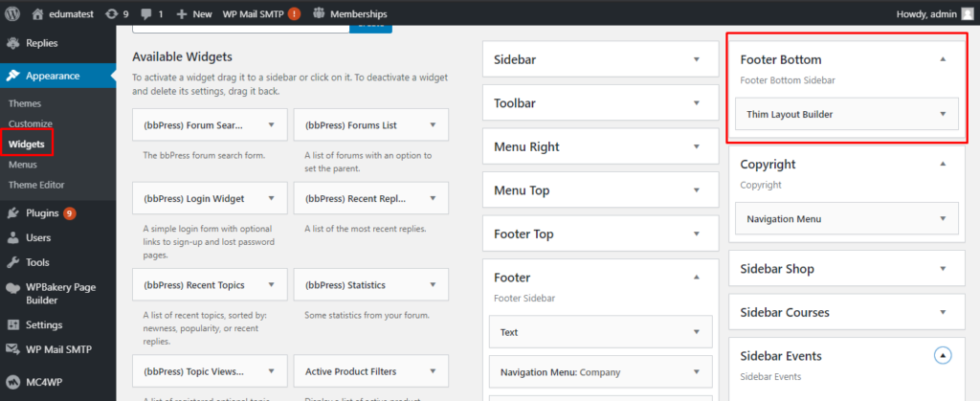Click the New admin bar link

202,13
